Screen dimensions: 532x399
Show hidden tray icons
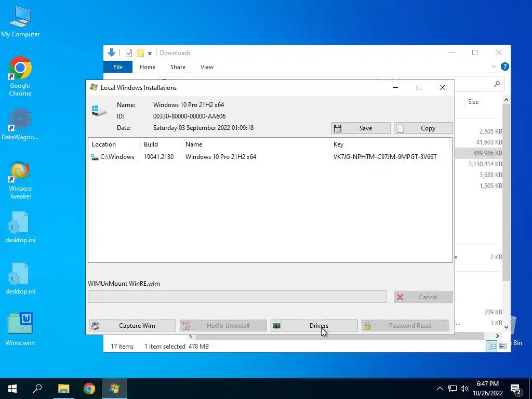[x=440, y=389]
